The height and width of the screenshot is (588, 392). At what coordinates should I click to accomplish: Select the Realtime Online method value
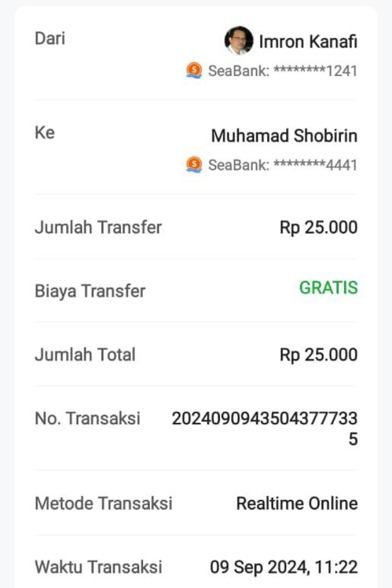[x=297, y=503]
